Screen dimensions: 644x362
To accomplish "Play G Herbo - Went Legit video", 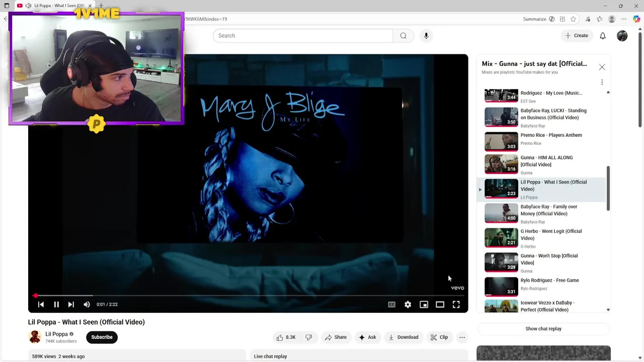I will tap(541, 238).
